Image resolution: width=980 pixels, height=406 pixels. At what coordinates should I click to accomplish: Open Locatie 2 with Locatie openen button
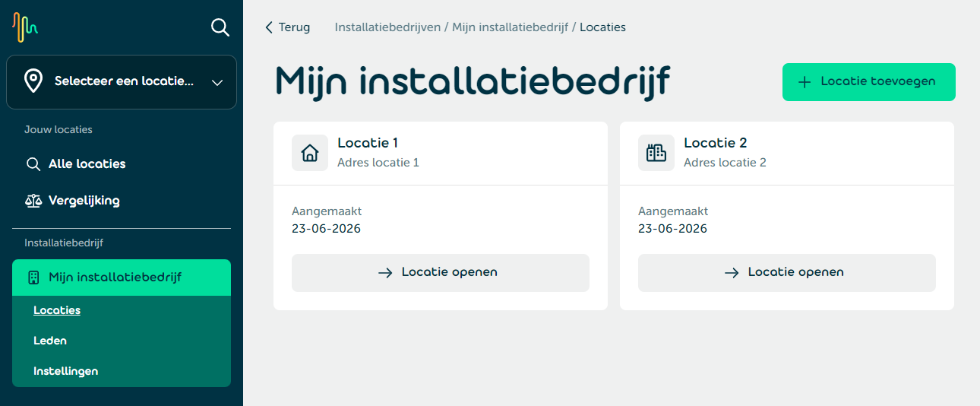[x=787, y=273]
